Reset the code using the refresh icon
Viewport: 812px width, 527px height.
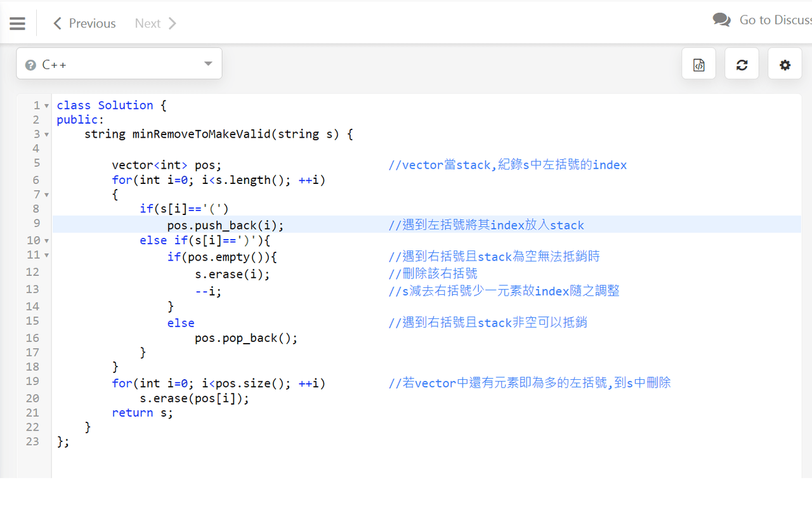[x=742, y=64]
